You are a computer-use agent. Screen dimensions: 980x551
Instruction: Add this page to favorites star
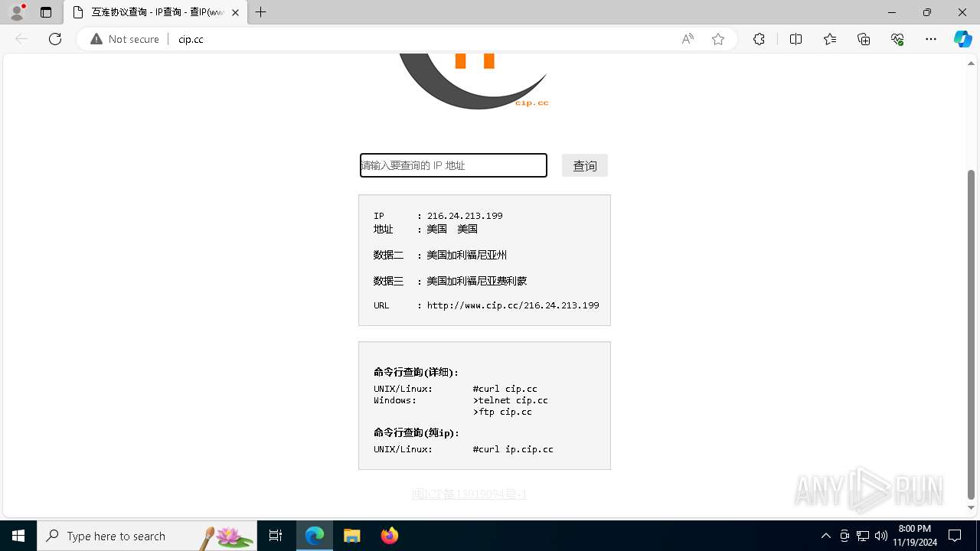point(718,39)
